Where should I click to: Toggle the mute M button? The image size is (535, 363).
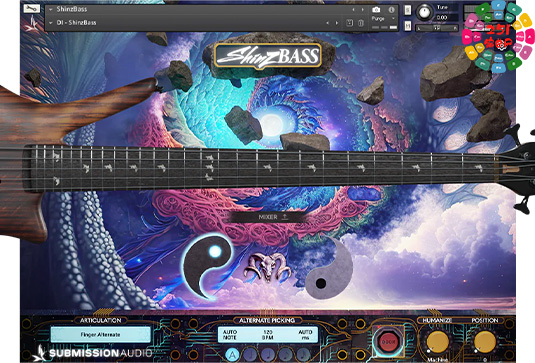(408, 26)
